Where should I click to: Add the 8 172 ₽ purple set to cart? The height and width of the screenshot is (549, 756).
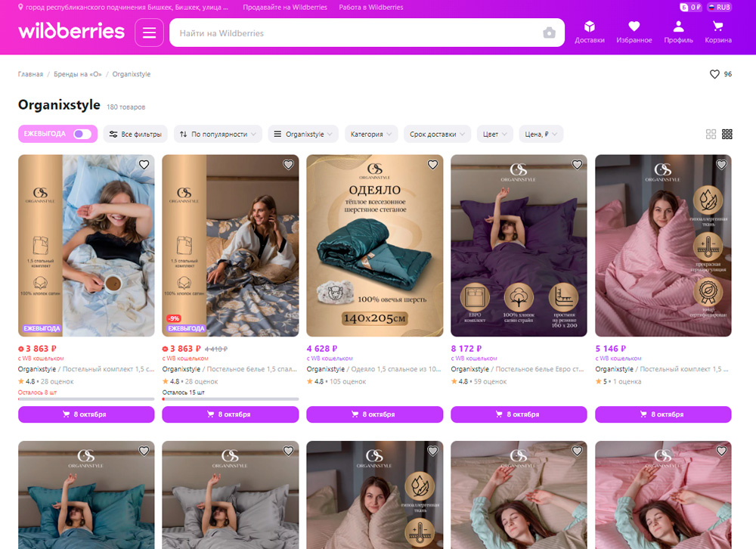519,414
